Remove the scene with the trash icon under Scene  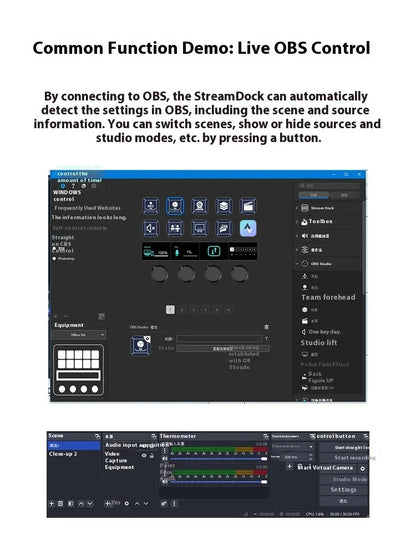pyautogui.click(x=61, y=503)
